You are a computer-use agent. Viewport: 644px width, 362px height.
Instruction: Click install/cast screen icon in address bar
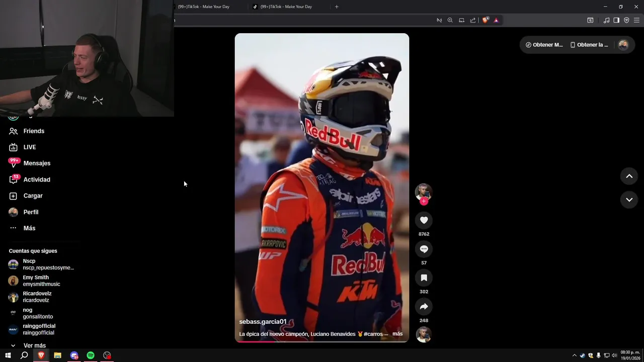pos(461,20)
